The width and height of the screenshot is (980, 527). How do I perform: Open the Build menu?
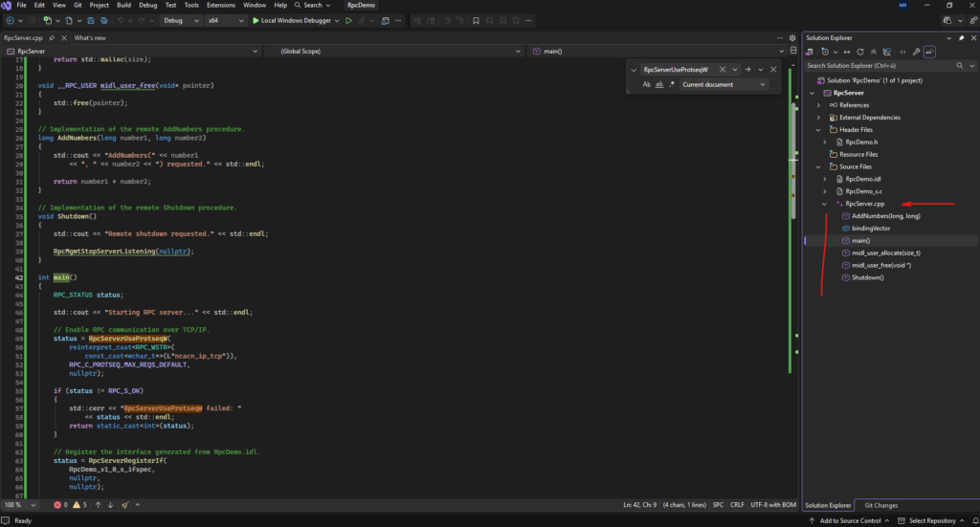click(x=123, y=5)
